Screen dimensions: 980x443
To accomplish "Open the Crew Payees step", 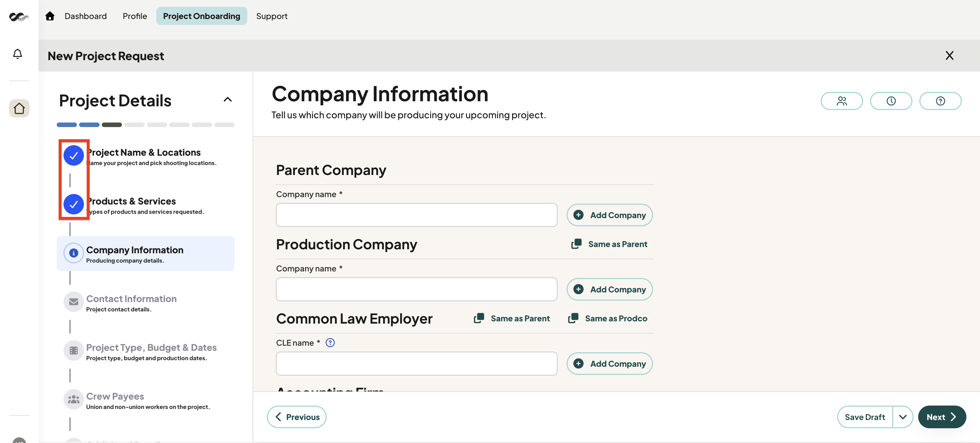I will click(145, 400).
